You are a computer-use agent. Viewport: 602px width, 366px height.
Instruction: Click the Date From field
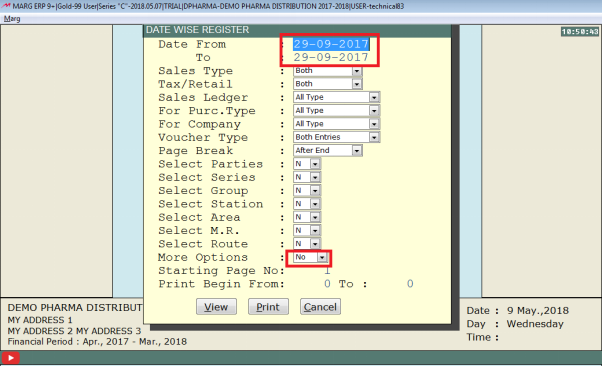click(x=331, y=44)
